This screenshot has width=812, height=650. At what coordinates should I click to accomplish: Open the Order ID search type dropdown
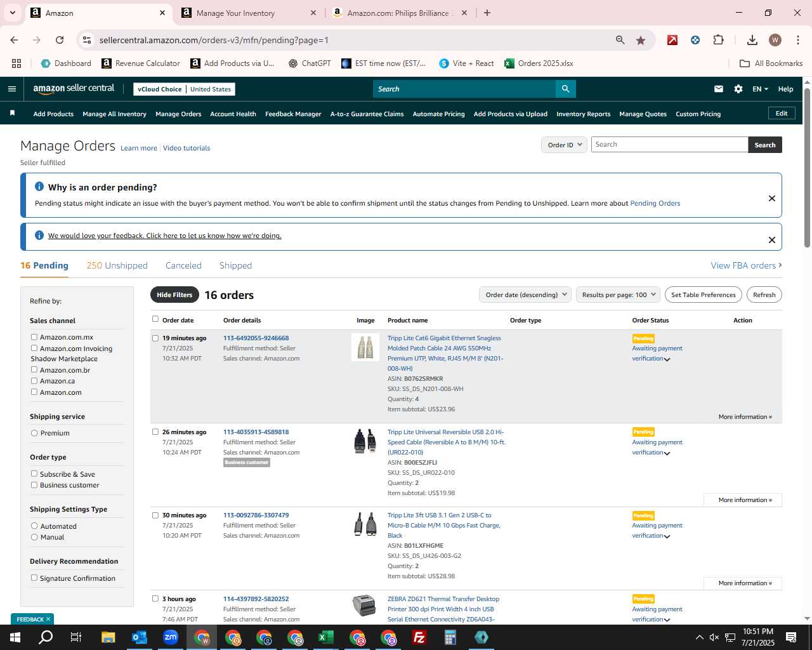565,145
